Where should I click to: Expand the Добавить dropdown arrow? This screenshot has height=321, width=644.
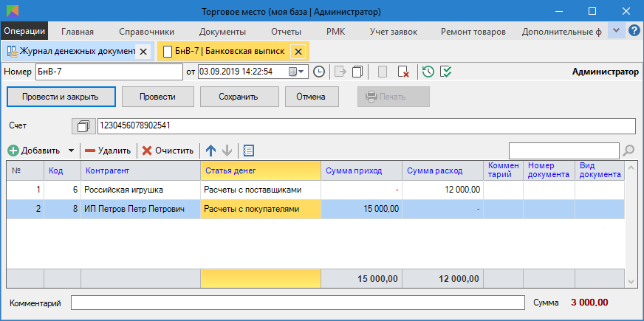(71, 151)
